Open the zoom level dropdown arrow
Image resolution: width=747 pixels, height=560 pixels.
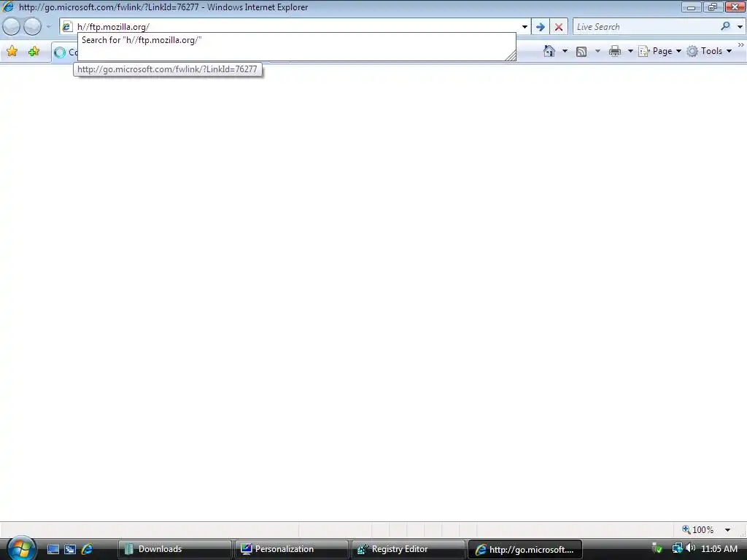tap(727, 529)
